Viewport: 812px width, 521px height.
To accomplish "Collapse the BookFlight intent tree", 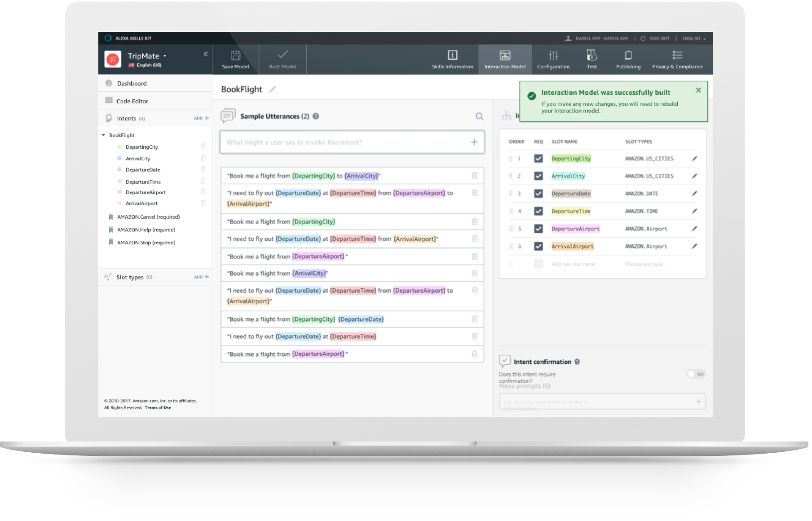I will 103,135.
